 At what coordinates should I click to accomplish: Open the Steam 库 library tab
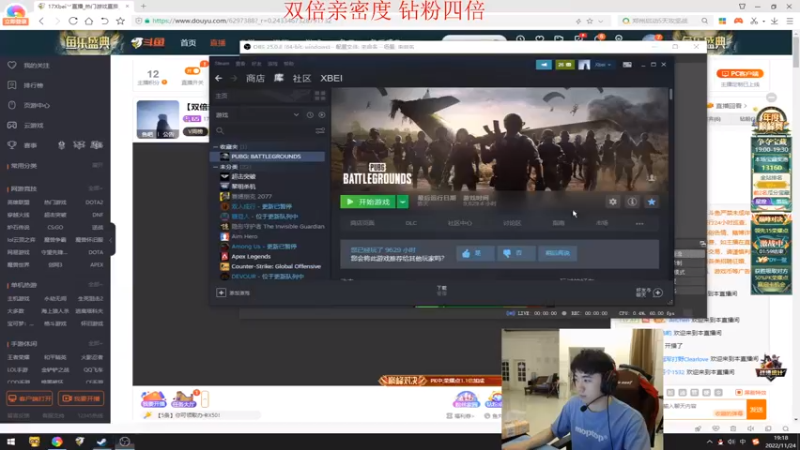[x=279, y=78]
